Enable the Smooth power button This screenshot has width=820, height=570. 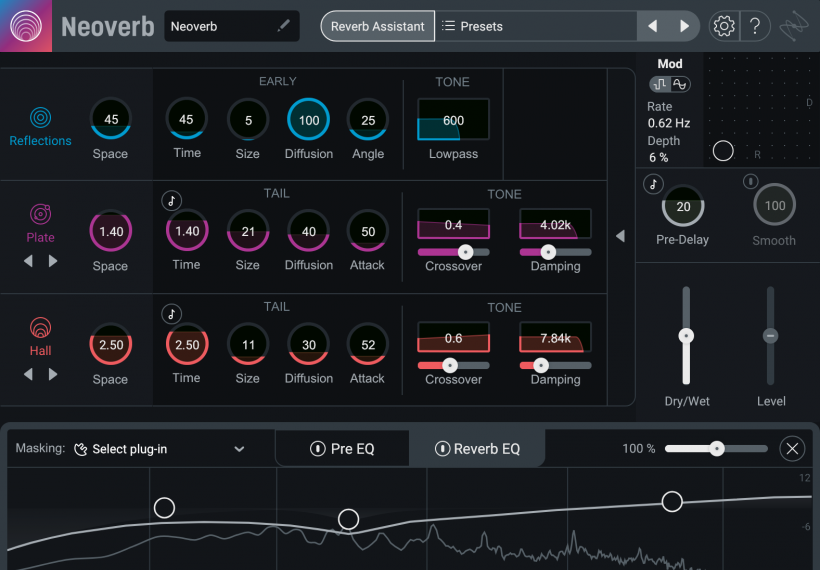click(x=750, y=181)
